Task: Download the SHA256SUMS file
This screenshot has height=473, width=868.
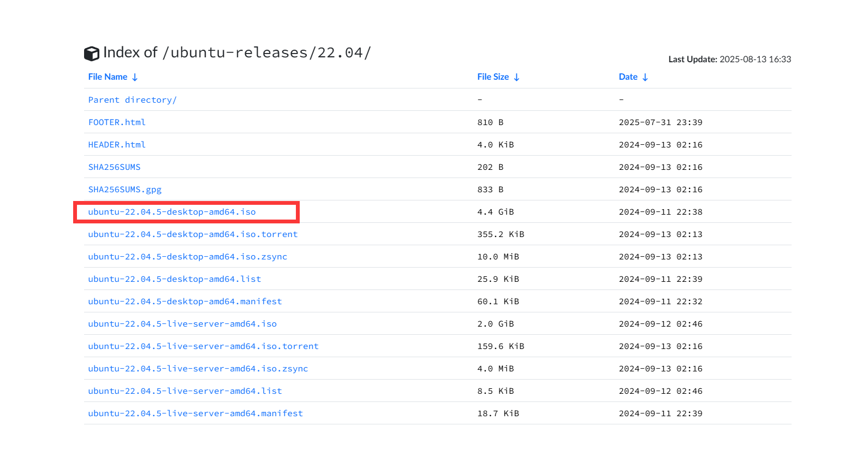Action: pyautogui.click(x=115, y=167)
